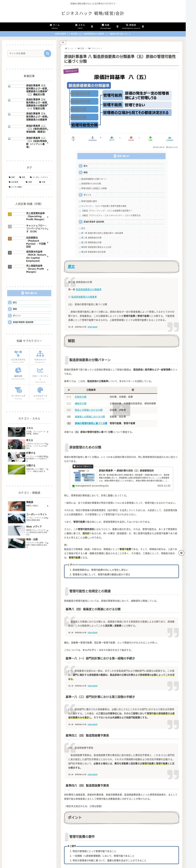
Task: Jump to 第三章 標準原価の計算 in article contents
Action: tap(91, 242)
